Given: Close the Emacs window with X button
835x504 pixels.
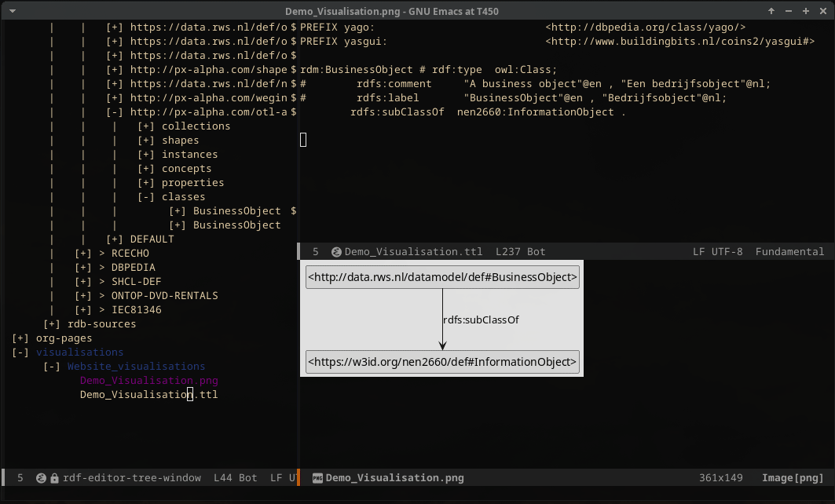Looking at the screenshot, I should (822, 11).
